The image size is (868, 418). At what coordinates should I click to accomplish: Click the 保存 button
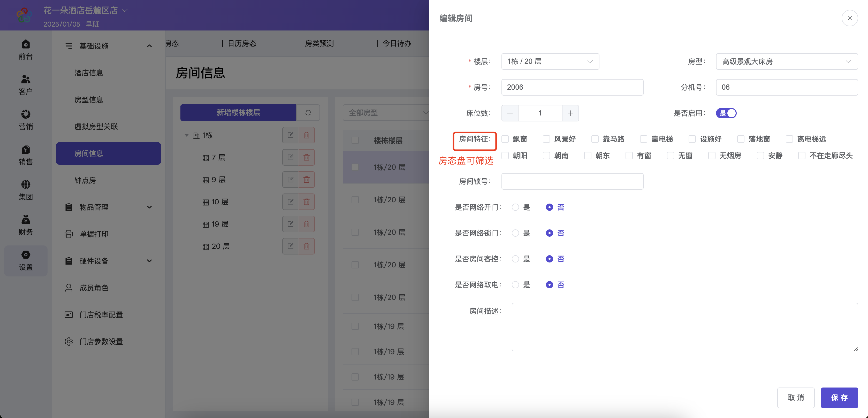(839, 397)
